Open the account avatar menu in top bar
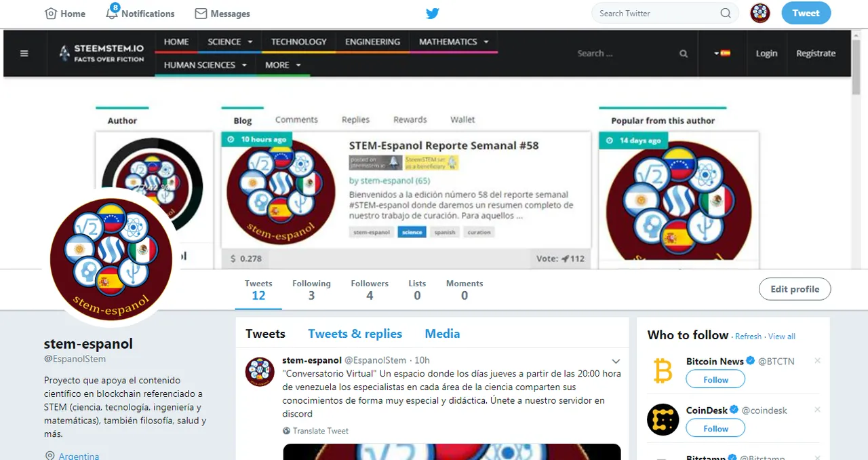 [760, 13]
